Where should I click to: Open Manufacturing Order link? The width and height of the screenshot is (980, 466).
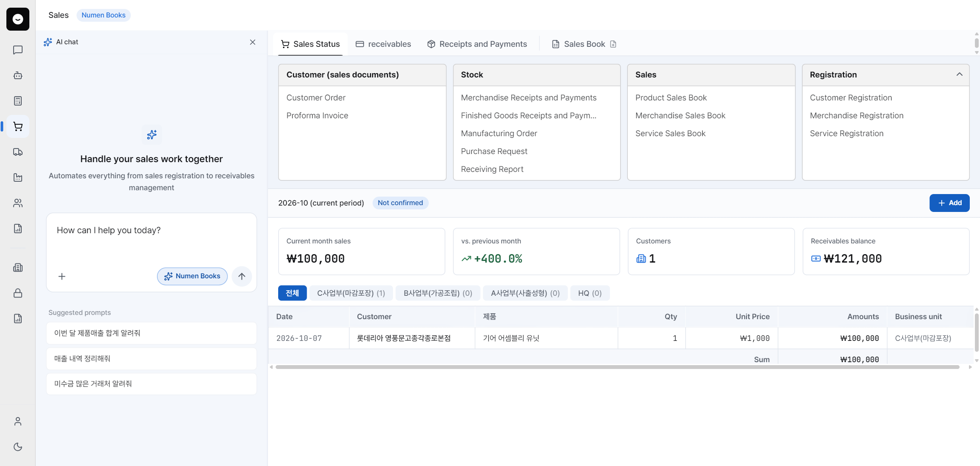point(499,134)
